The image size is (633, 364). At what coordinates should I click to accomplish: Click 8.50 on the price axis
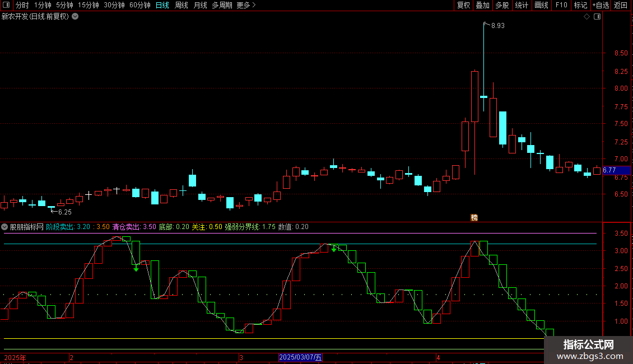pyautogui.click(x=621, y=53)
